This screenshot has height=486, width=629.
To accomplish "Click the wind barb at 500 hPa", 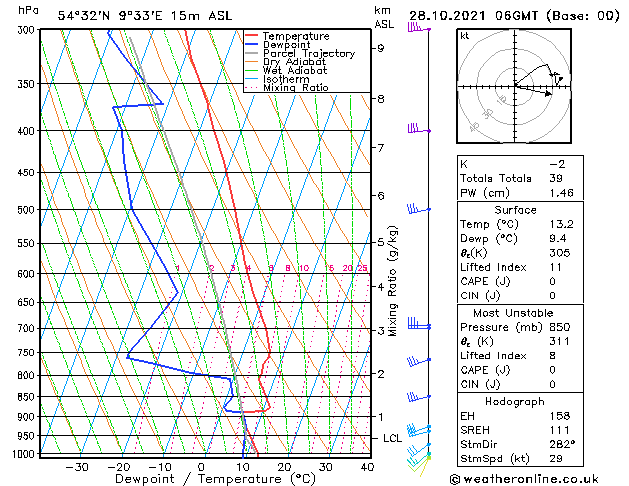I will [x=419, y=209].
